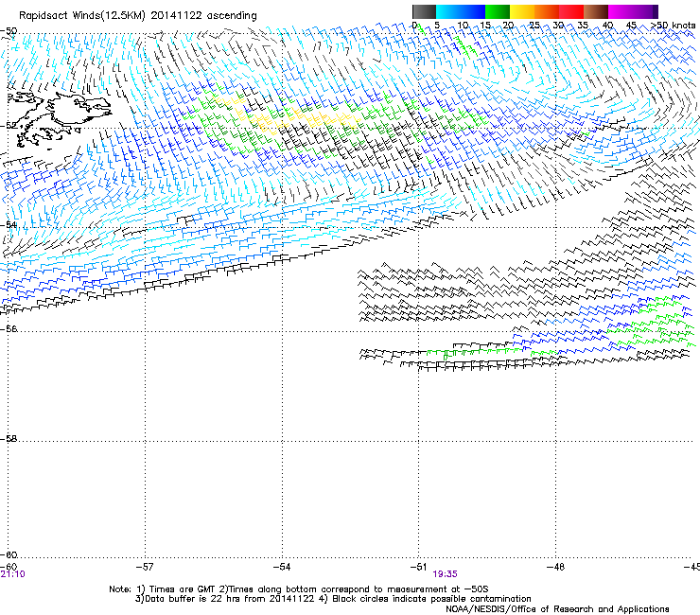
Task: Click the purple time label '21:10'
Action: click(x=13, y=574)
